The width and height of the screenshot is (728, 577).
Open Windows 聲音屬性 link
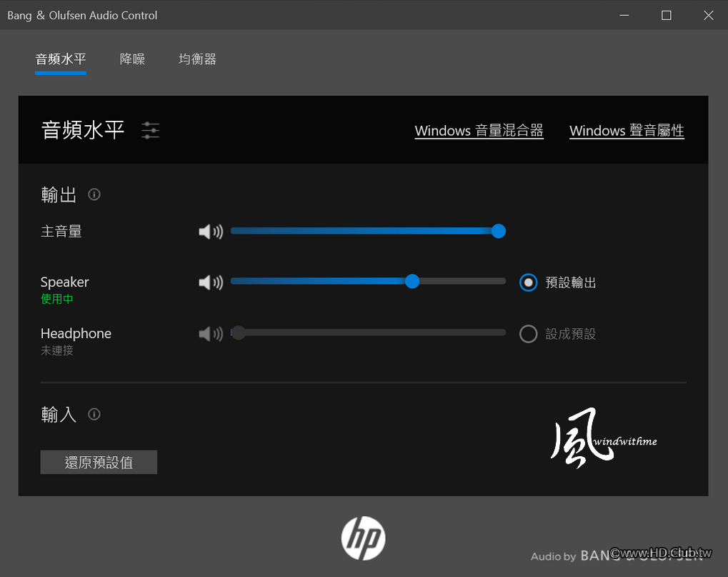tap(627, 131)
